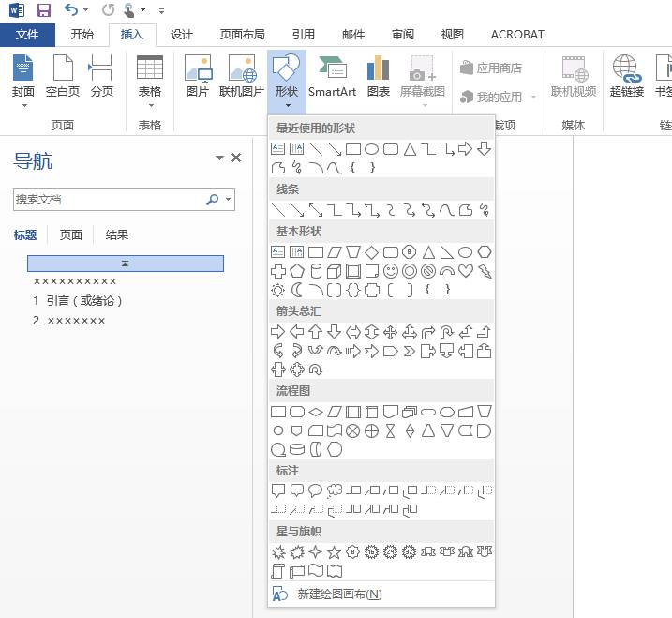
Task: Select the flowchart summing junction shape
Action: pos(352,431)
